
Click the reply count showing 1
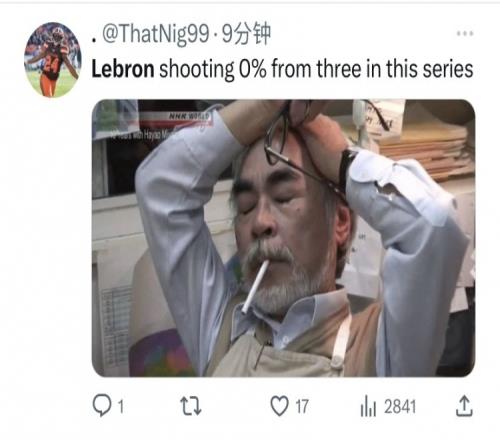(121, 407)
